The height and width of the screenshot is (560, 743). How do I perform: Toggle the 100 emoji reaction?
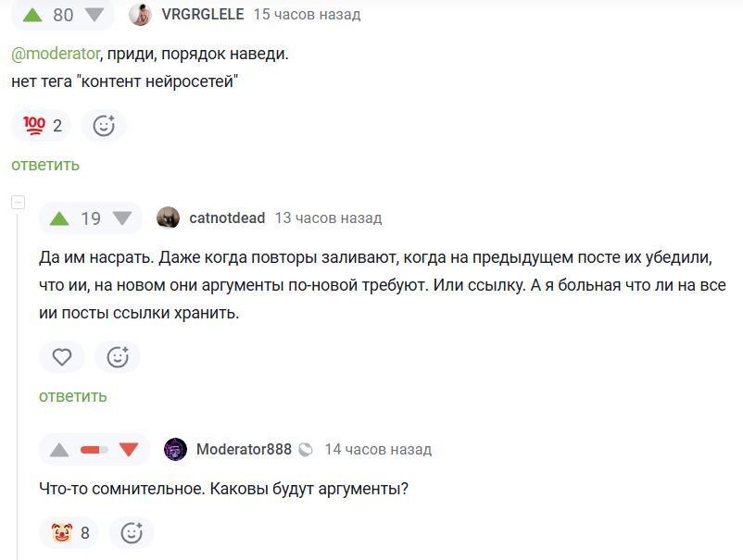pos(42,126)
